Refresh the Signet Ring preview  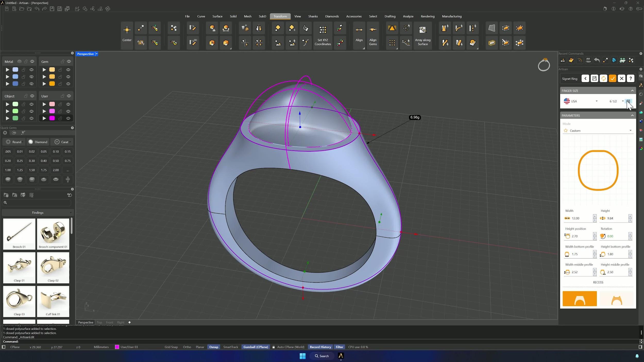[603, 79]
